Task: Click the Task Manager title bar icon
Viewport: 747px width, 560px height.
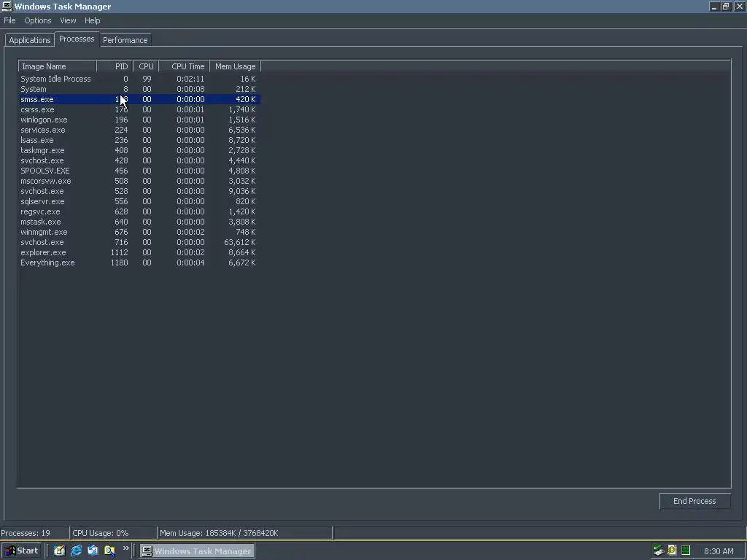Action: click(7, 6)
